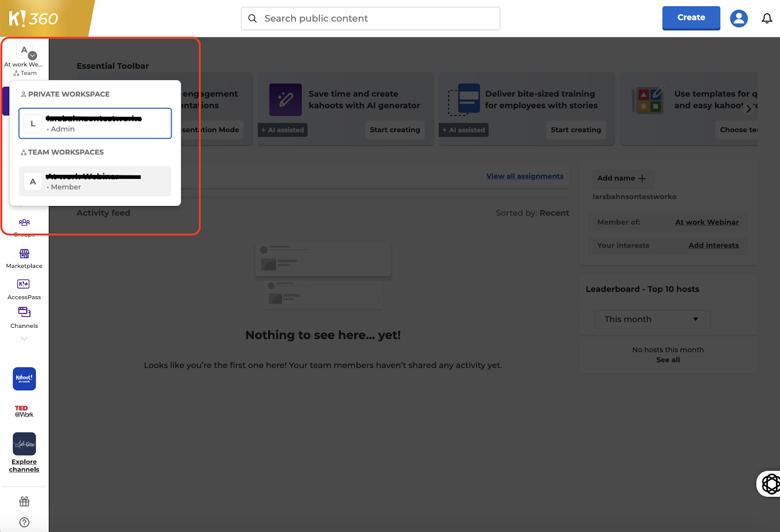This screenshot has width=780, height=532.
Task: Click the Search public content field
Action: [x=370, y=19]
